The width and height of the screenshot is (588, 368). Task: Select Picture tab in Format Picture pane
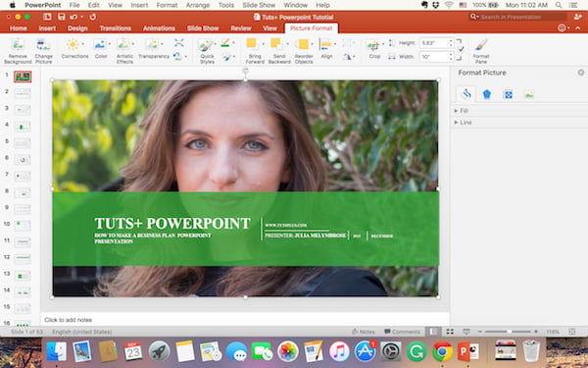[x=529, y=94]
